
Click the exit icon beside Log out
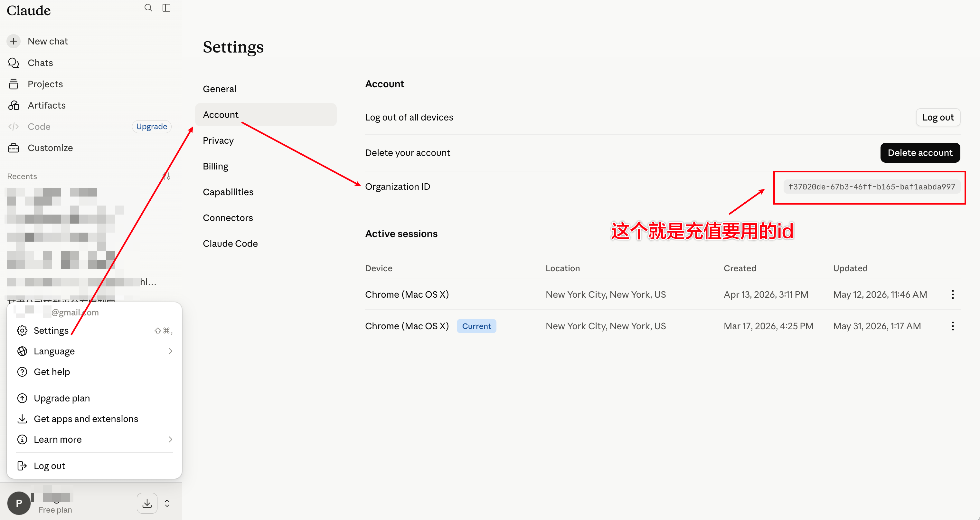pos(23,466)
